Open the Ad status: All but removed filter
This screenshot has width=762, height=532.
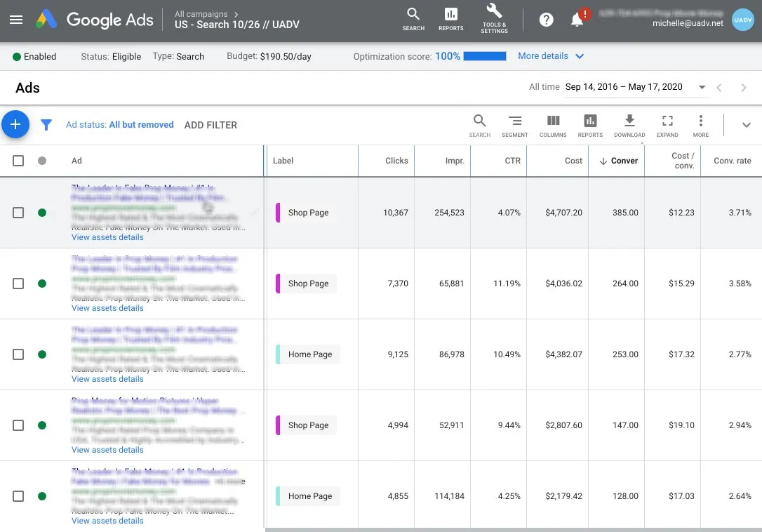(x=119, y=124)
